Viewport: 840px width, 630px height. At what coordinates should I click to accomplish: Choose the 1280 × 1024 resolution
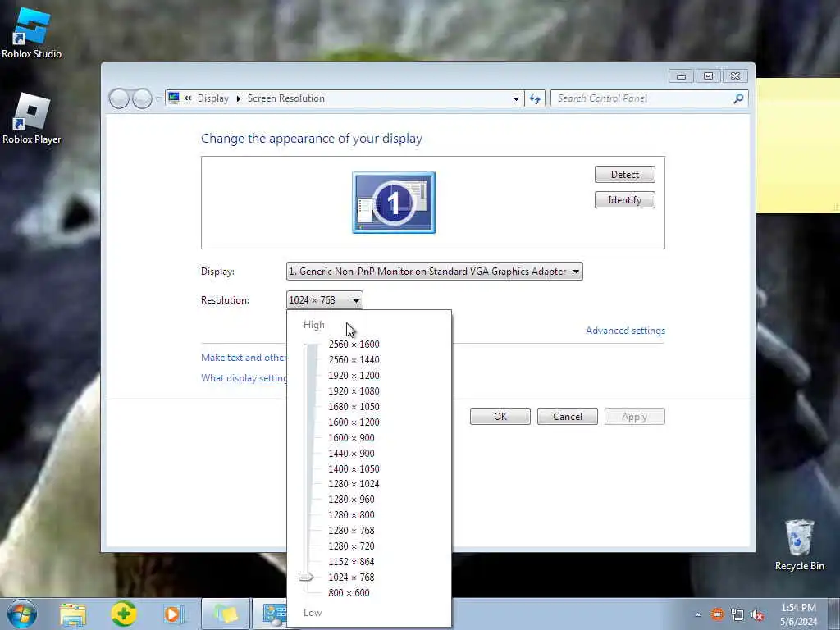354,484
